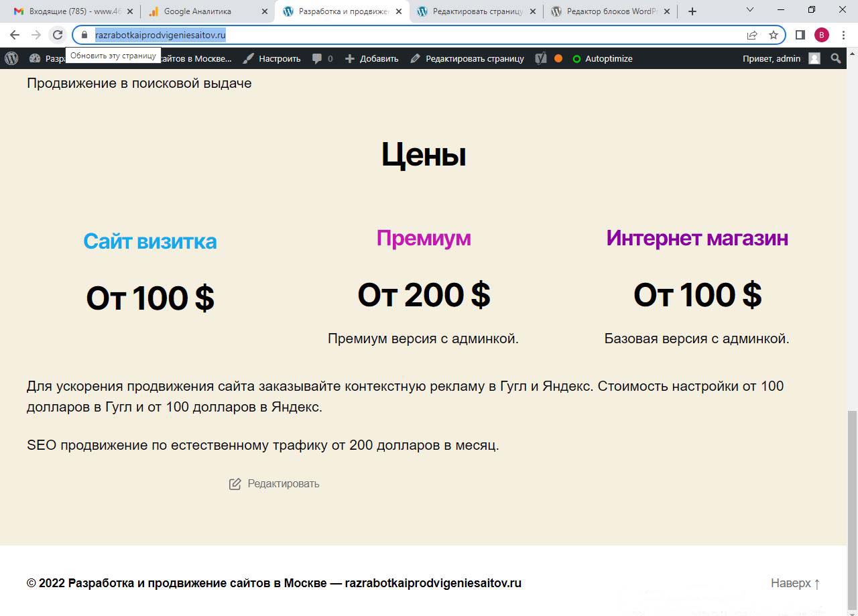Go back with the browser back arrow
This screenshot has height=616, width=858.
pos(15,35)
